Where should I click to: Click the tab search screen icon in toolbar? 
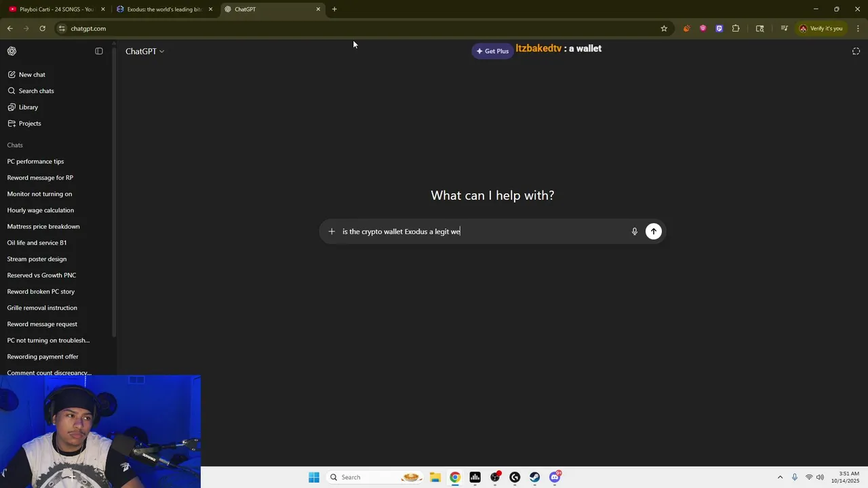pos(759,28)
